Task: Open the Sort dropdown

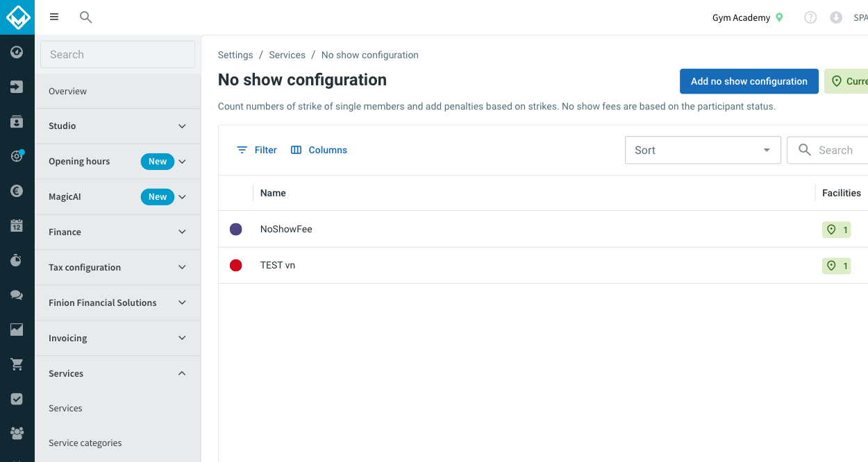Action: tap(703, 150)
